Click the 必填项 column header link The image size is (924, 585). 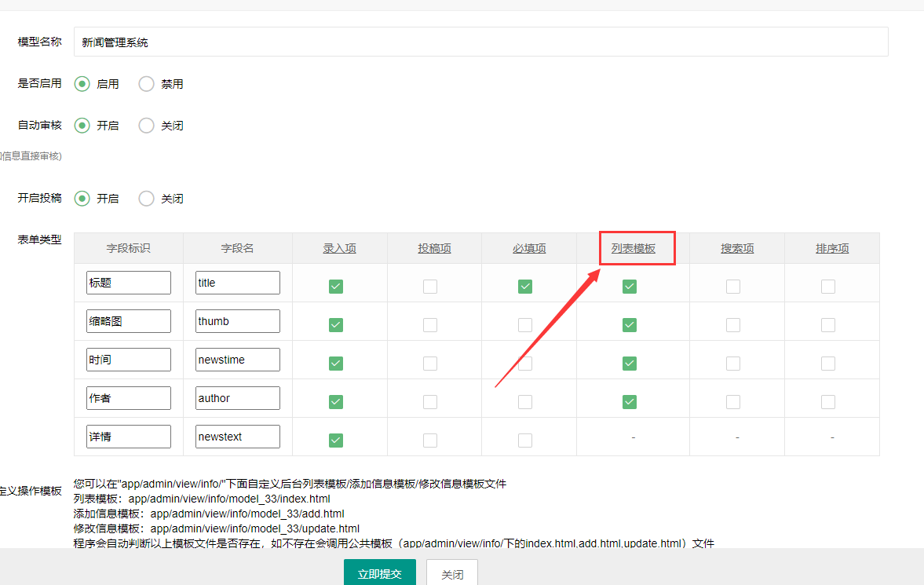[x=529, y=249]
